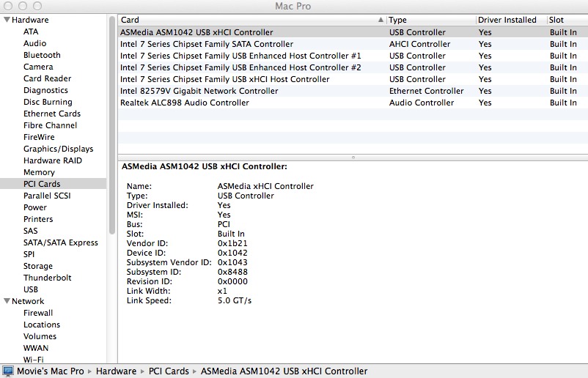
Task: Click the Link Speed value 5.0 GT/s
Action: [x=235, y=300]
